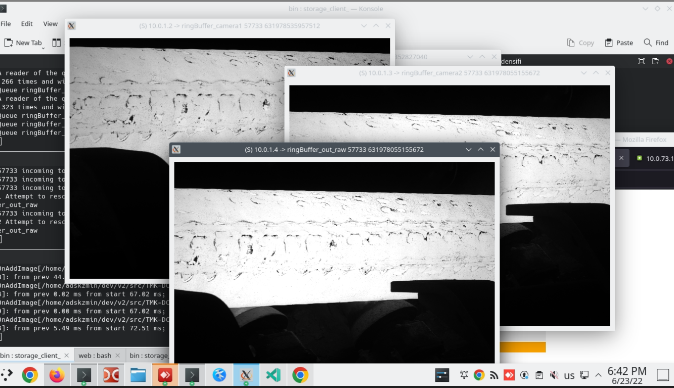Open the File menu in Konsole
Viewport: 674px width, 388px height.
(6, 24)
